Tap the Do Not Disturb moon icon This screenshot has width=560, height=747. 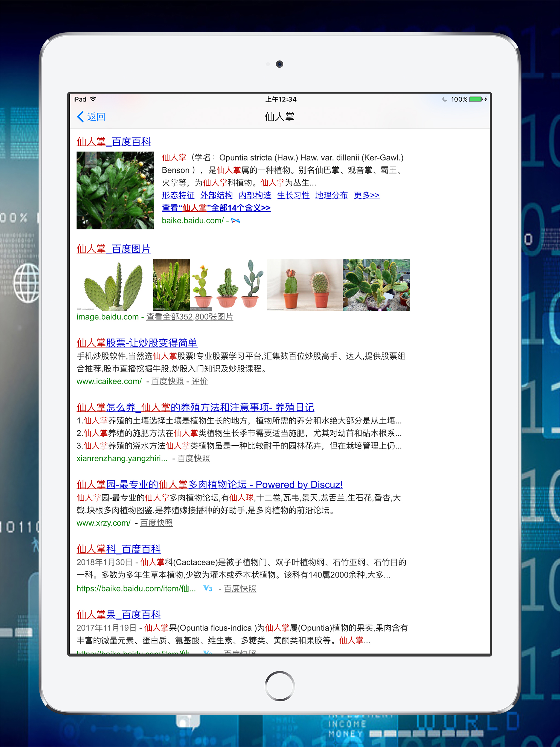click(445, 99)
